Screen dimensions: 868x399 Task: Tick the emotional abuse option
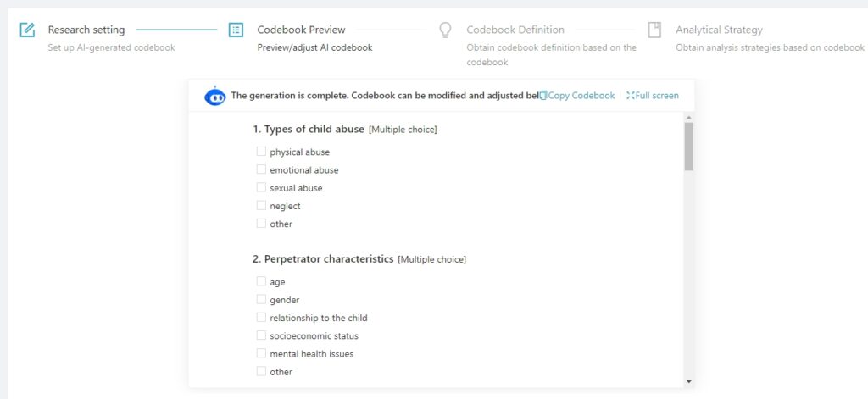click(x=261, y=169)
